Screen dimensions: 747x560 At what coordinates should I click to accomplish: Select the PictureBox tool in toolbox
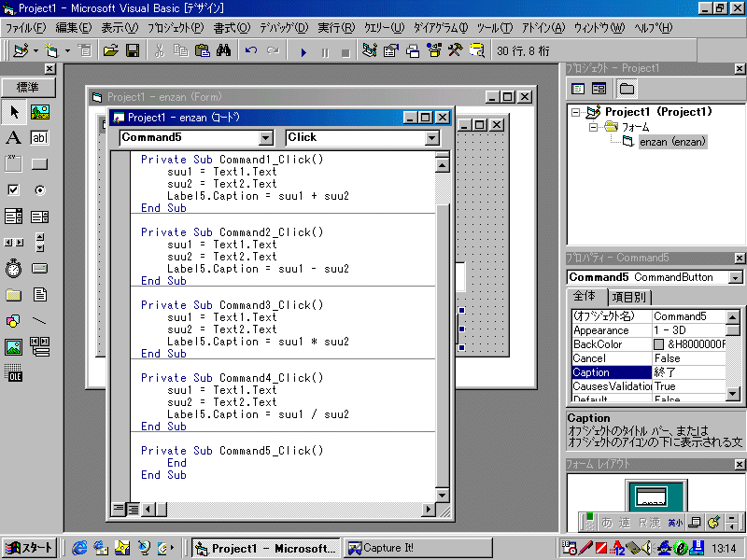40,112
